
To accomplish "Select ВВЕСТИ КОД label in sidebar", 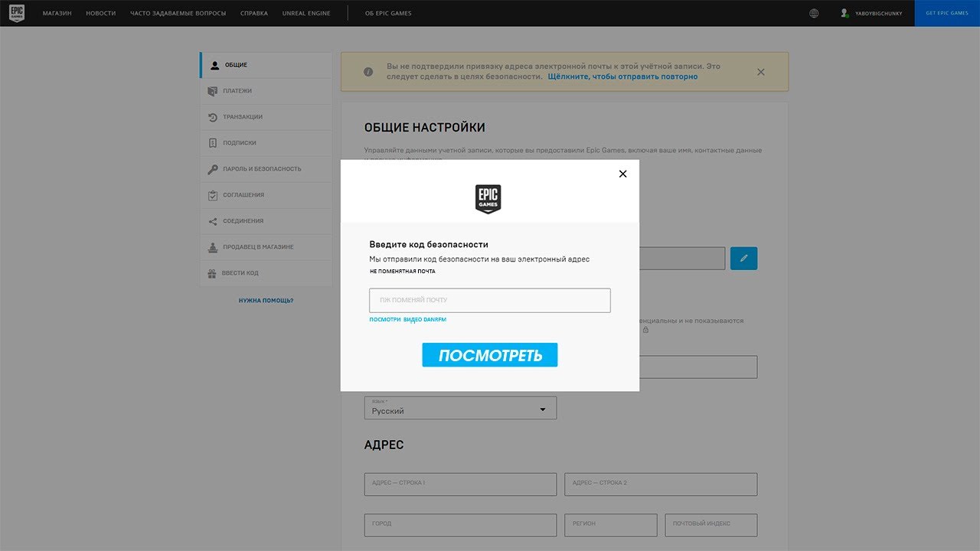I will tap(240, 273).
